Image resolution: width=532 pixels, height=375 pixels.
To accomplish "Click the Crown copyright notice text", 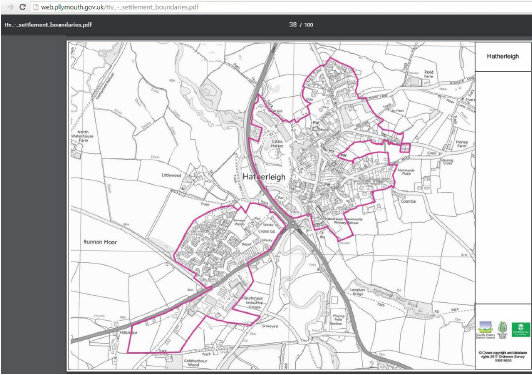I will click(x=502, y=357).
